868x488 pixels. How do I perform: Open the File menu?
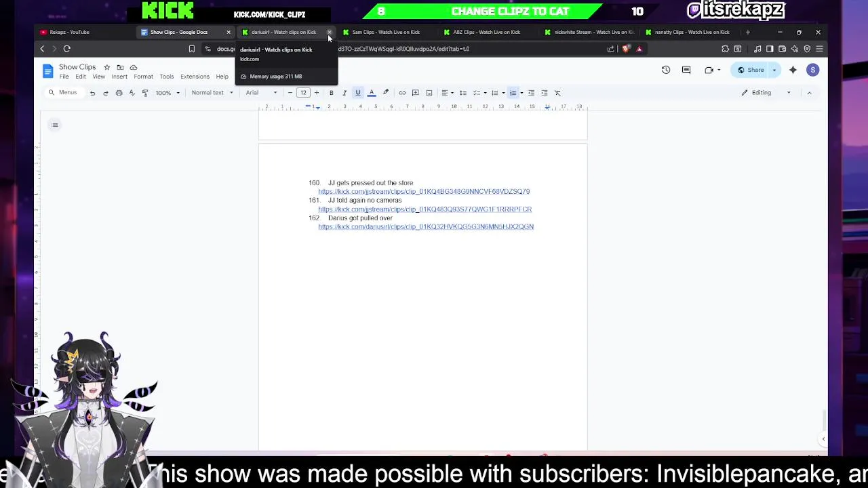click(x=64, y=77)
